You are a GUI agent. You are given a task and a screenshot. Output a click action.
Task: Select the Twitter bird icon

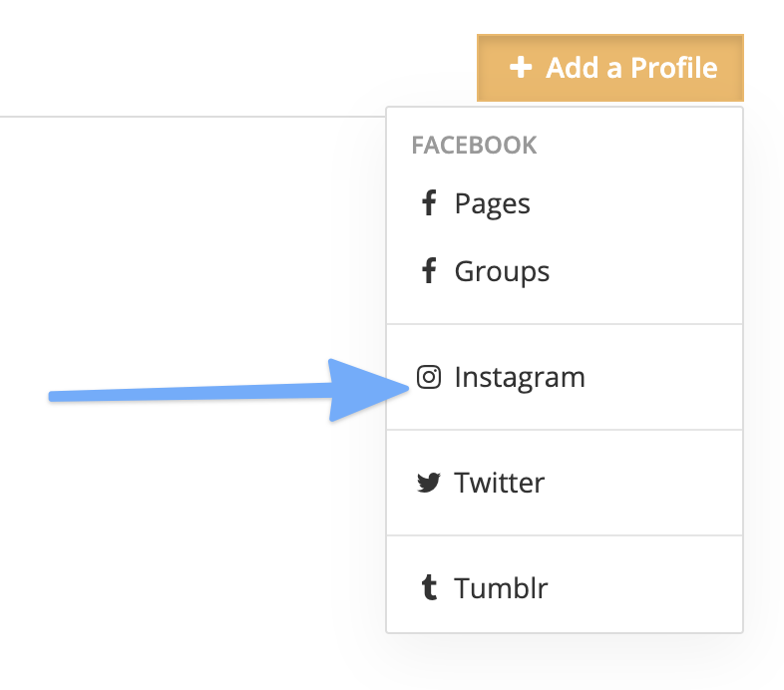pos(429,483)
